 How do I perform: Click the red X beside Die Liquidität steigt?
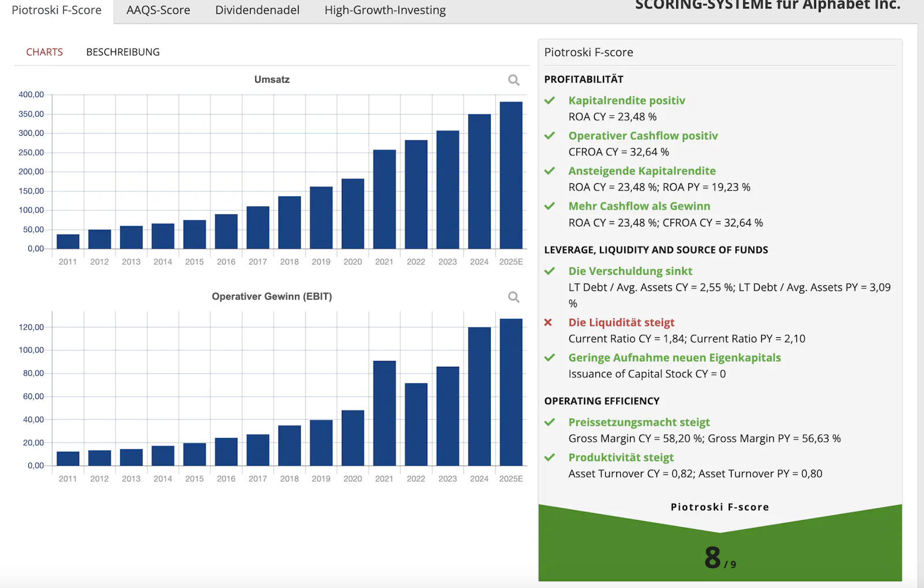click(548, 322)
